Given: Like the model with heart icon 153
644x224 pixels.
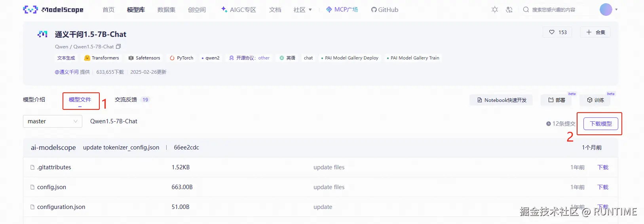Looking at the screenshot, I should 558,32.
